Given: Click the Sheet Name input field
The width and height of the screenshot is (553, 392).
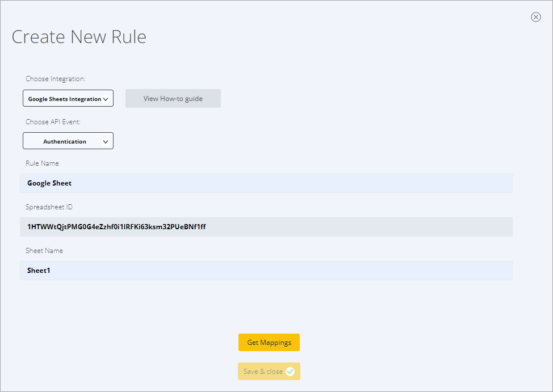Looking at the screenshot, I should tap(266, 271).
